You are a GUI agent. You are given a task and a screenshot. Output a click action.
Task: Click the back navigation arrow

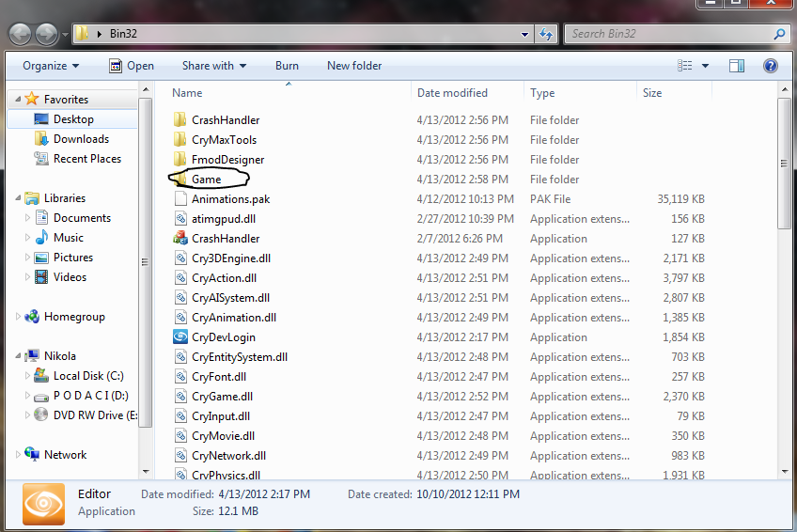pos(21,35)
